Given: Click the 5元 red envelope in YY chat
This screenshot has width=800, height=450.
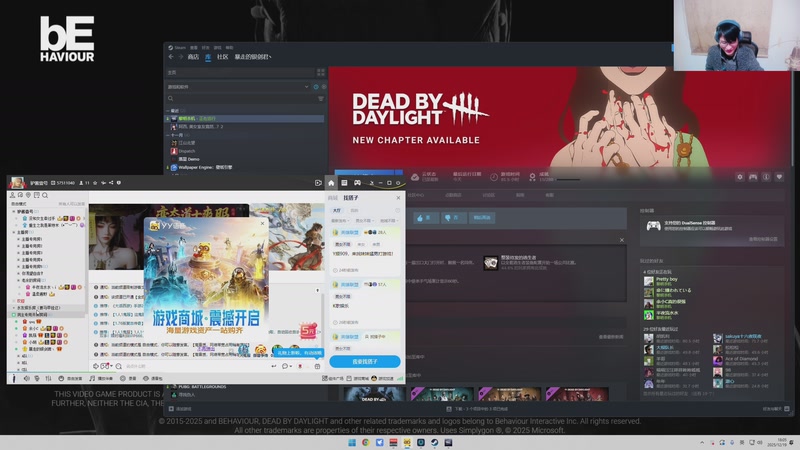Looking at the screenshot, I should 308,331.
